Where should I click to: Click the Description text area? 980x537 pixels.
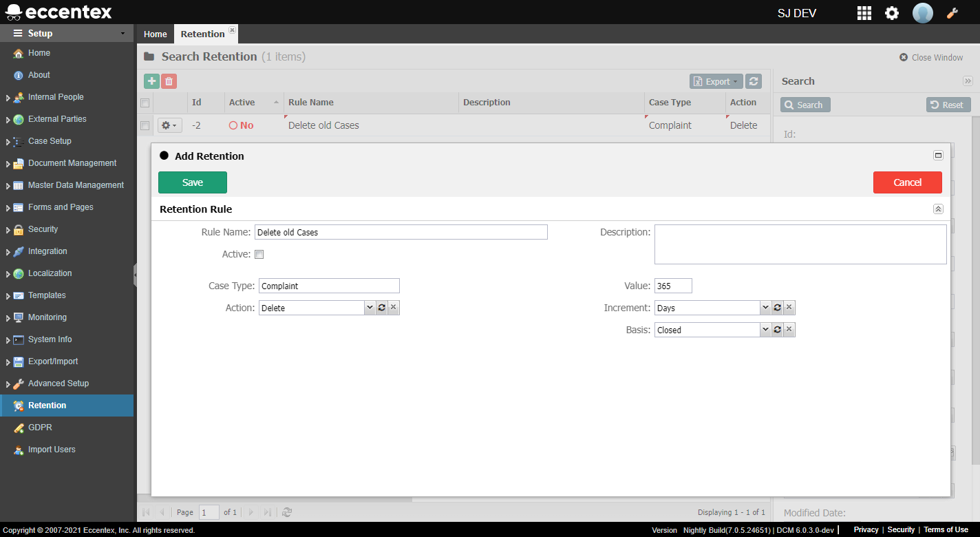point(800,244)
